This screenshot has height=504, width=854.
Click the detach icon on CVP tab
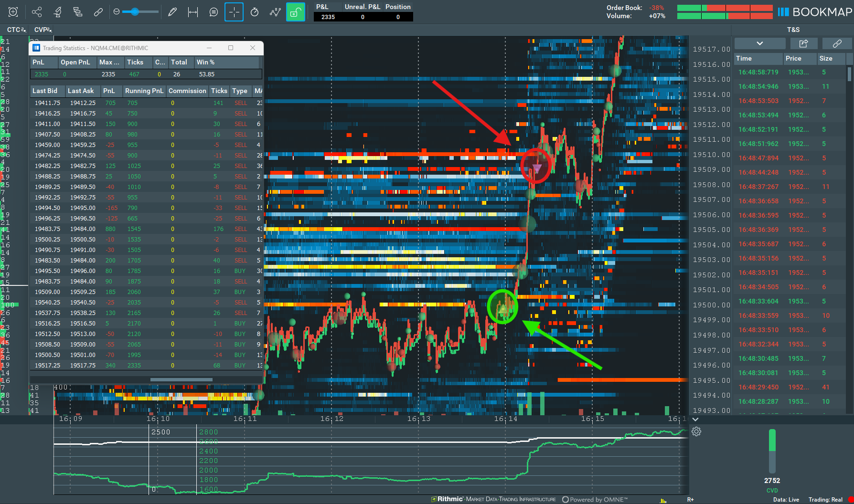pos(50,30)
